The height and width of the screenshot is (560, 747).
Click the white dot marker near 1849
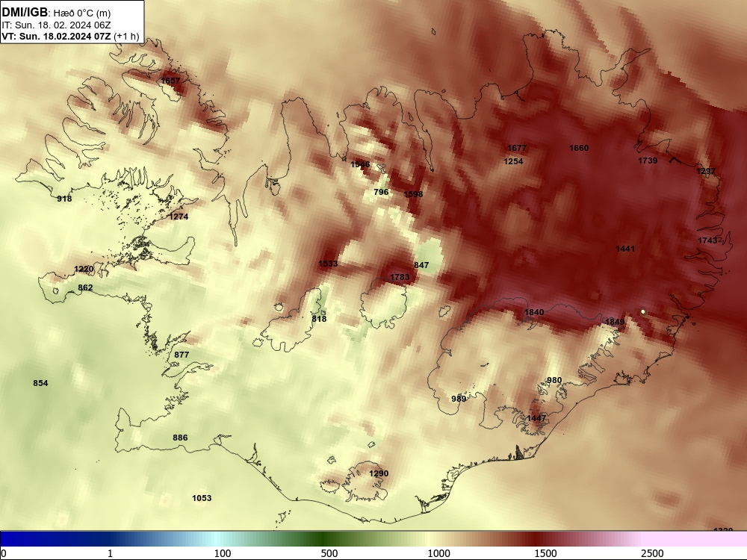tap(643, 312)
